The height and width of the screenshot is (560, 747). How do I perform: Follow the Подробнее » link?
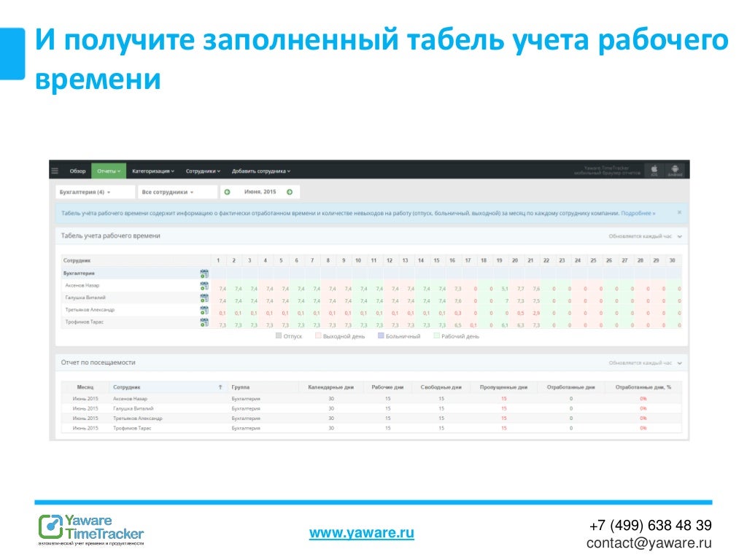pyautogui.click(x=638, y=214)
